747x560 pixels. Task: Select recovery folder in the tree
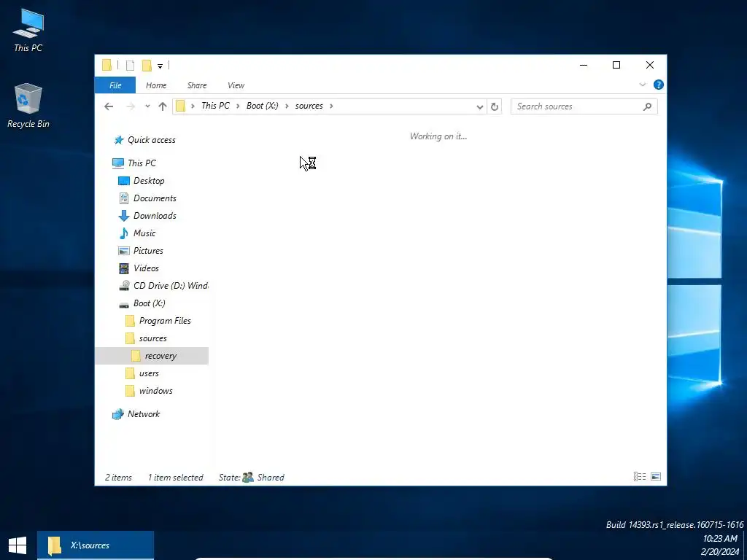tap(152, 356)
